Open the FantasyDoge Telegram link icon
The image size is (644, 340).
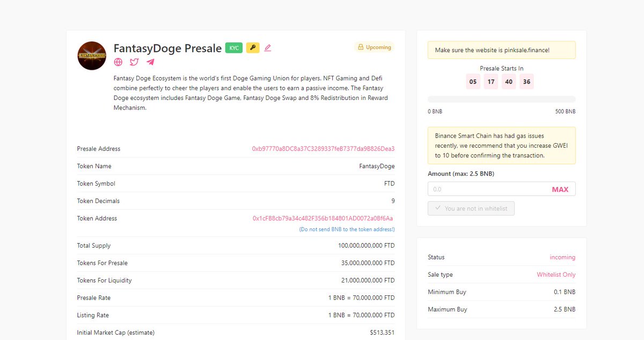click(x=150, y=62)
